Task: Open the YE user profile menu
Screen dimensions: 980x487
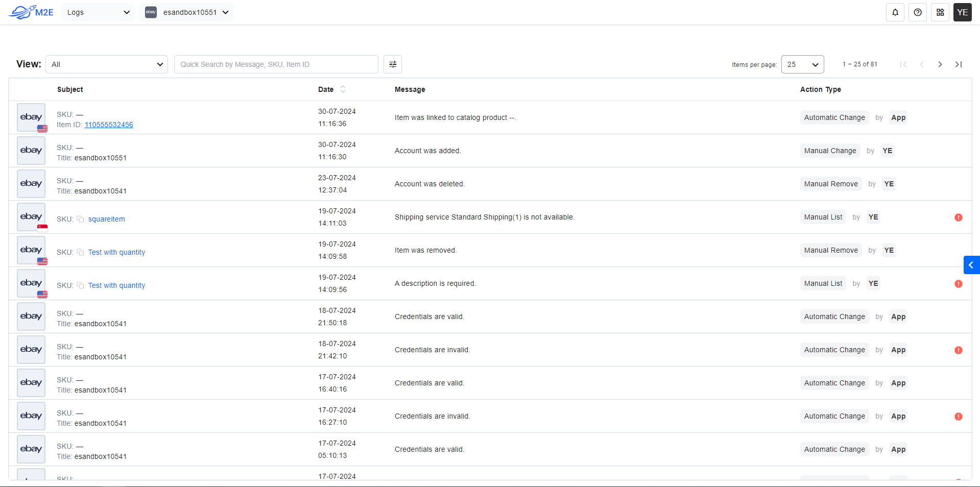Action: [x=962, y=12]
